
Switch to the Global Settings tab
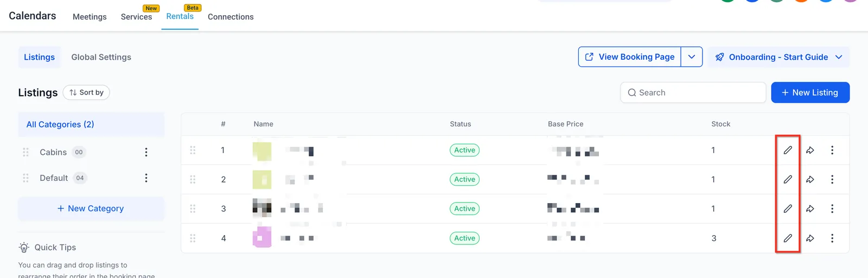click(101, 57)
